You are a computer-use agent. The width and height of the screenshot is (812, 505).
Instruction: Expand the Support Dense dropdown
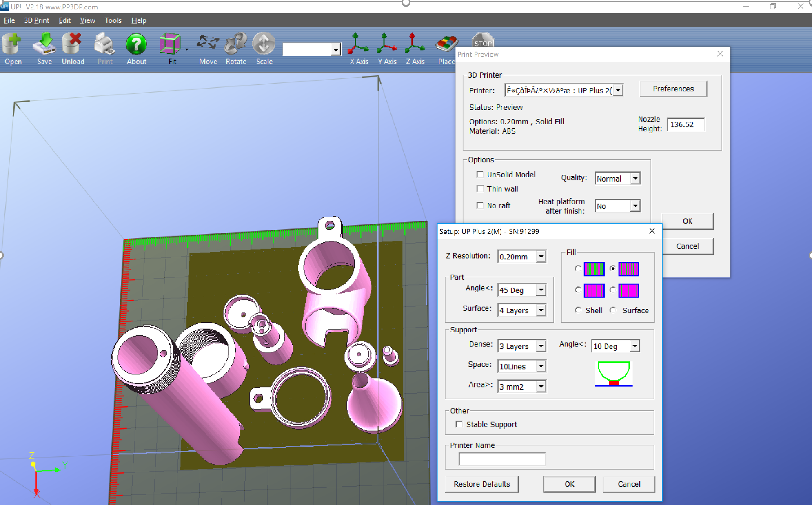pos(541,346)
